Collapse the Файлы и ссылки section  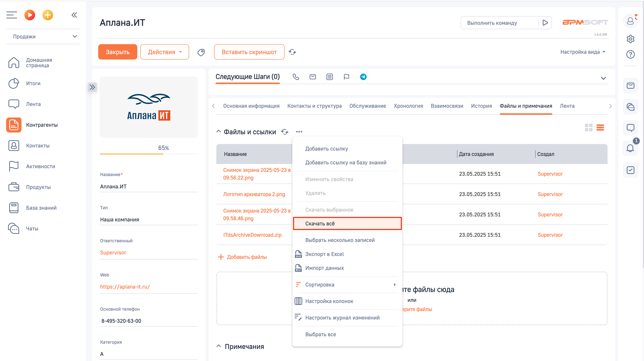(218, 132)
